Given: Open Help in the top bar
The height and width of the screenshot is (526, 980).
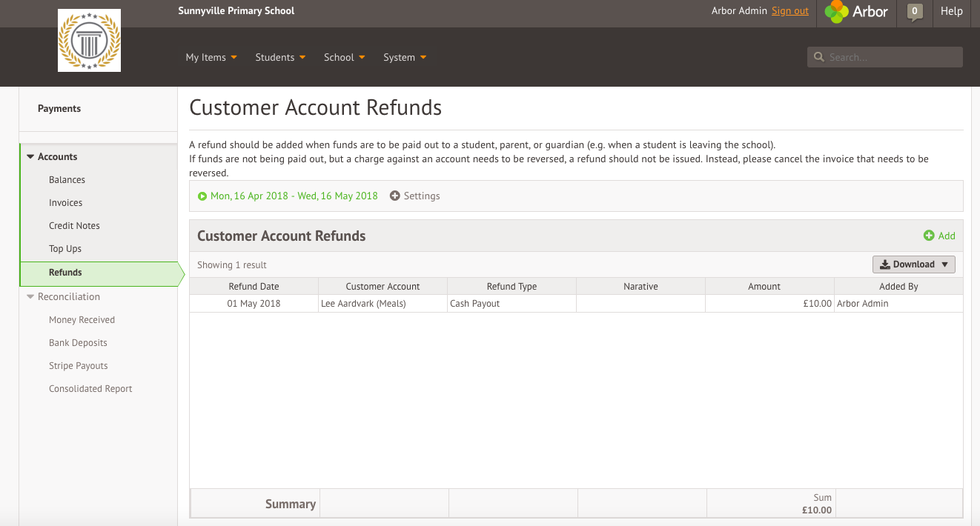Looking at the screenshot, I should pos(951,11).
